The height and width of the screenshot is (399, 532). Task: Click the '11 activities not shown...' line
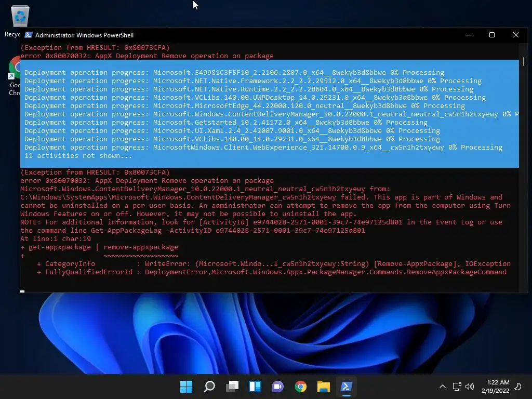[78, 156]
